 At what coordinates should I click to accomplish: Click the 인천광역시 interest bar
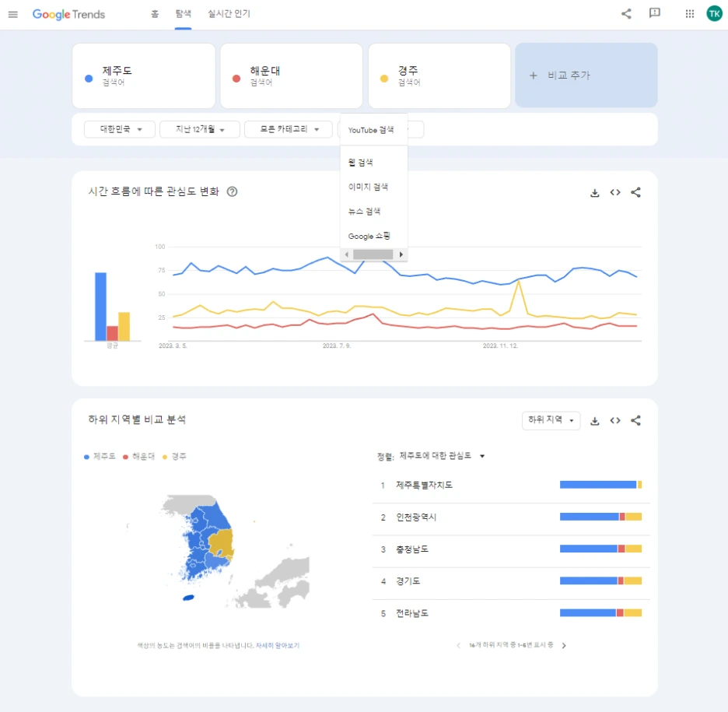tap(600, 517)
